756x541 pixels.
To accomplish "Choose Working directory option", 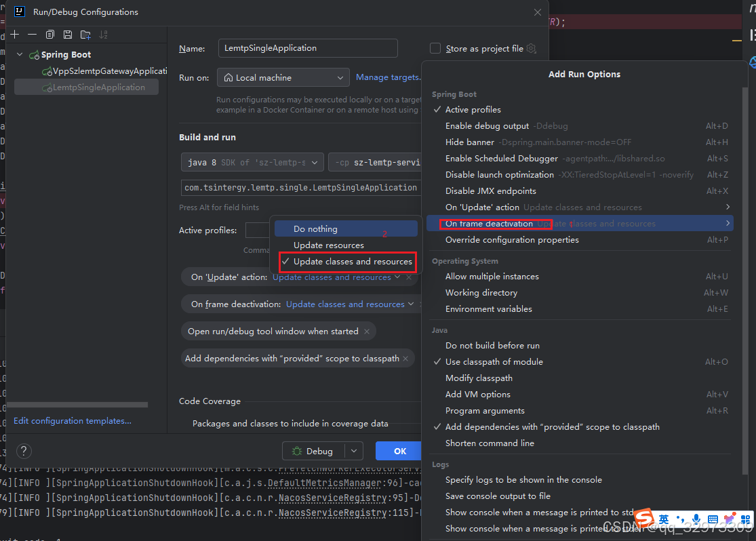I will [580, 293].
